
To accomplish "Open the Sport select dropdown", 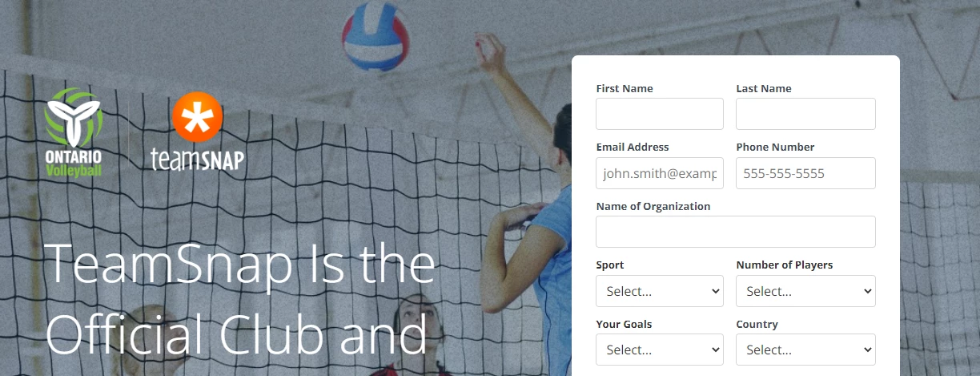I will click(660, 291).
